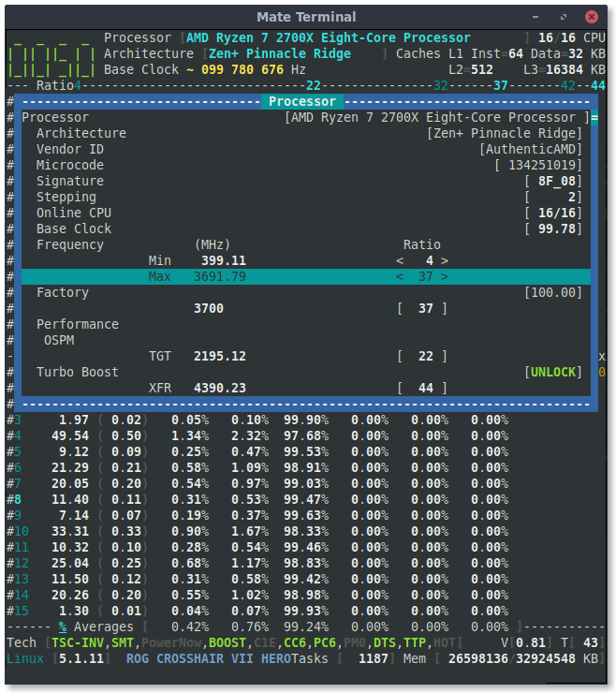This screenshot has width=616, height=693.
Task: Increase Min ratio with right arrow
Action: point(445,260)
